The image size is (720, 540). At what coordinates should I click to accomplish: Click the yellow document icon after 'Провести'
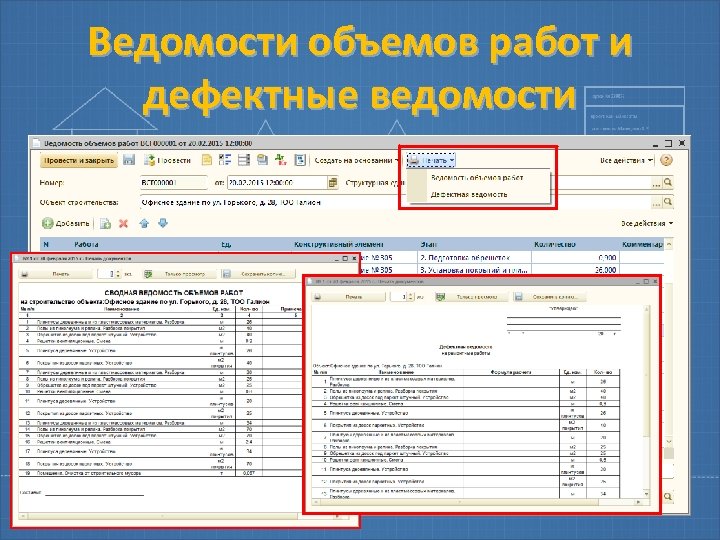click(x=207, y=160)
